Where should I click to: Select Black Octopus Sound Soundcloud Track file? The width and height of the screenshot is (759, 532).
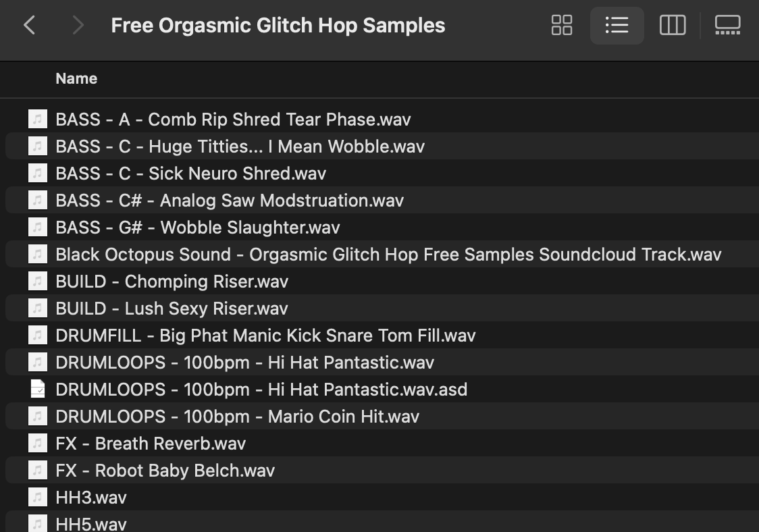coord(388,255)
